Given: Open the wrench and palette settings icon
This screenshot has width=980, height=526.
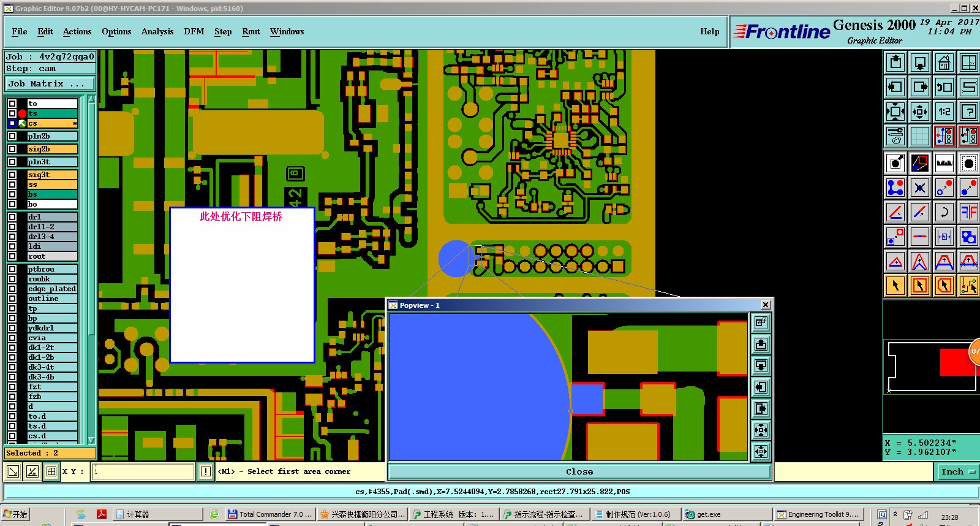Looking at the screenshot, I should [895, 136].
